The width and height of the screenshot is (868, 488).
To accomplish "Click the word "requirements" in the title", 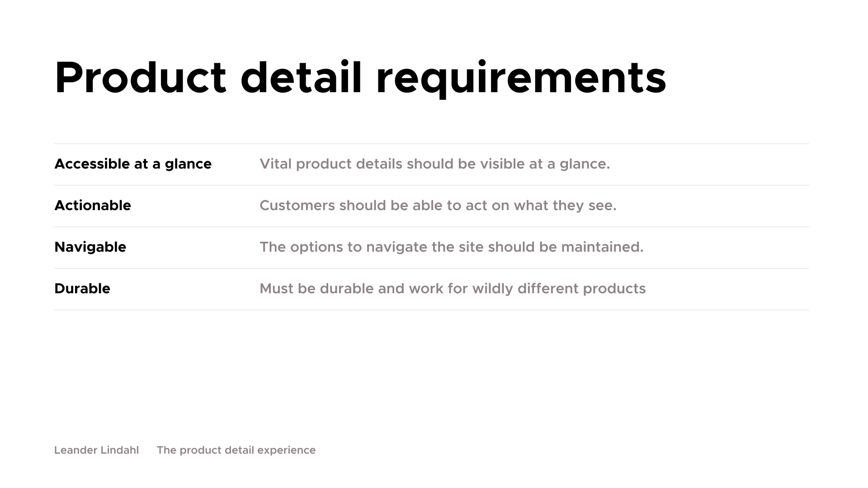I will click(x=521, y=78).
